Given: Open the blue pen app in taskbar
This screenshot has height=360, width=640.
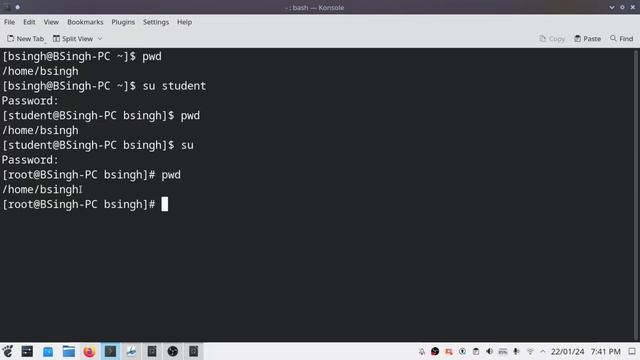Looking at the screenshot, I should 131,351.
